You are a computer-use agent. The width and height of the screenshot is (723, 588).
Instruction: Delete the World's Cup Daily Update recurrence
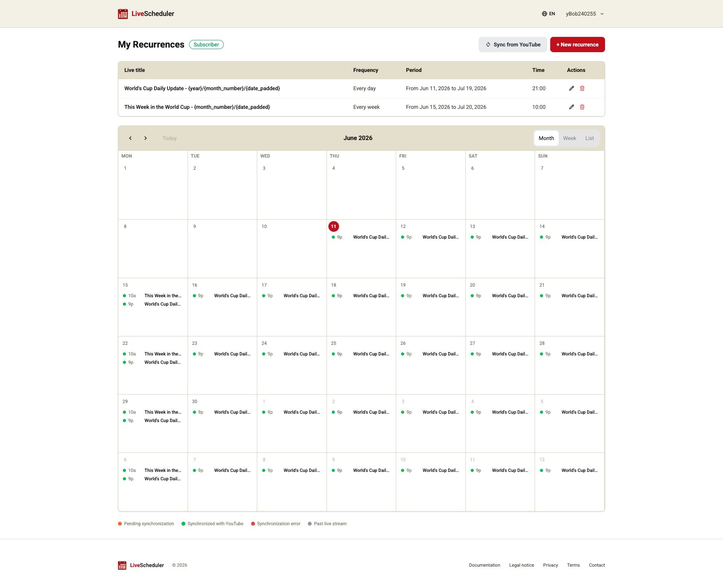click(582, 88)
